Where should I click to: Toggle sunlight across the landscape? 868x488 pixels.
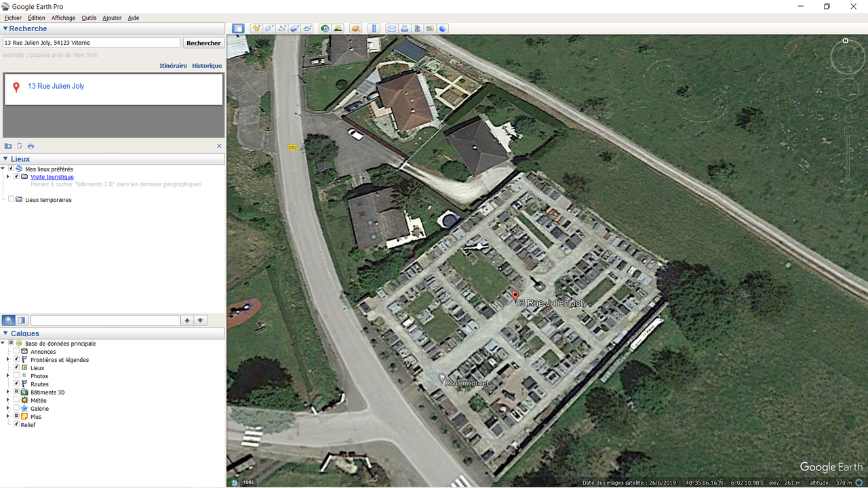(x=338, y=28)
